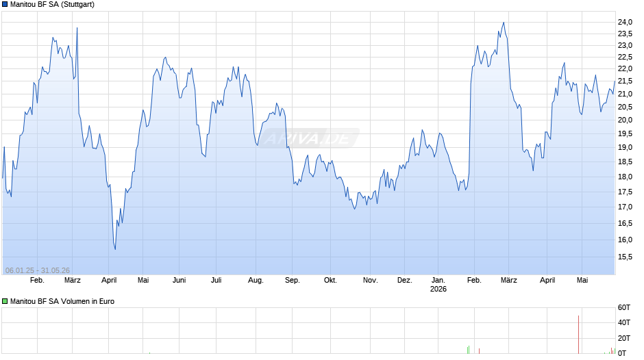Click the 20,0 price axis label
This screenshot has width=644, height=360.
pos(625,120)
